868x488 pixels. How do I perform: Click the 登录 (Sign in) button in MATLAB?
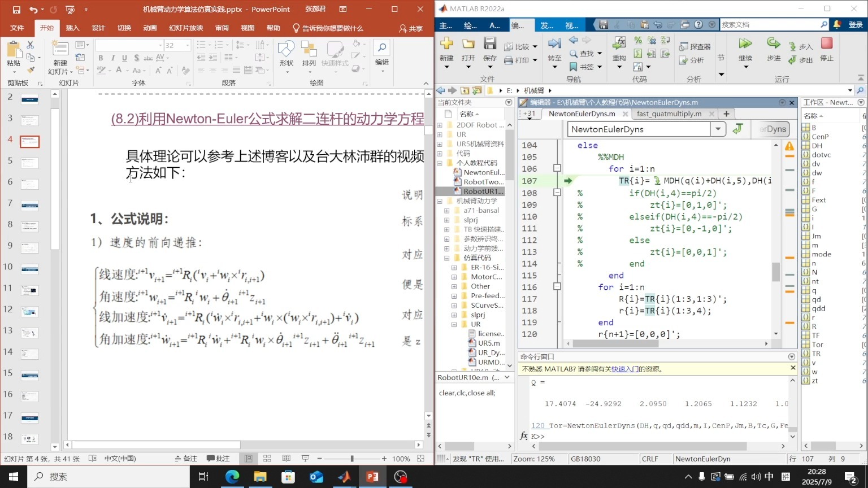point(856,24)
